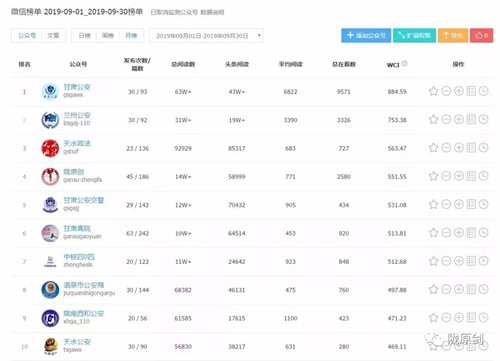Screen dimensions: 500x361
Task: Open the date range dropdown 2019年09月01日-2019年09月30日
Action: click(x=206, y=36)
